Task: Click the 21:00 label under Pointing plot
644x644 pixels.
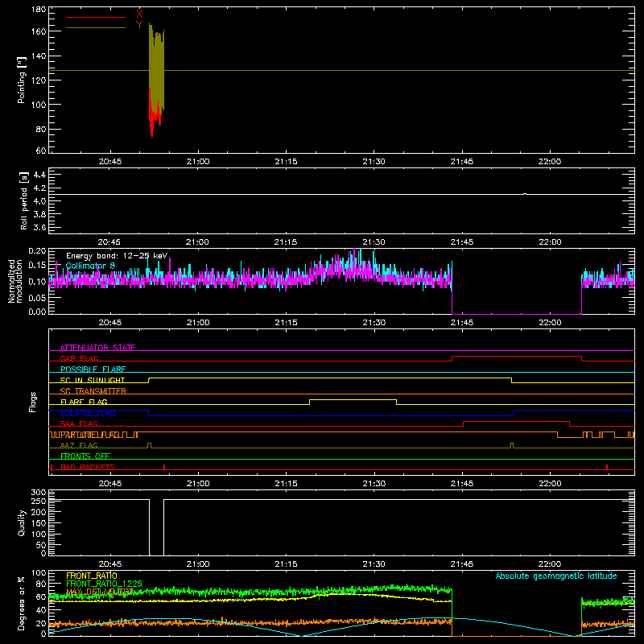Action: 198,162
